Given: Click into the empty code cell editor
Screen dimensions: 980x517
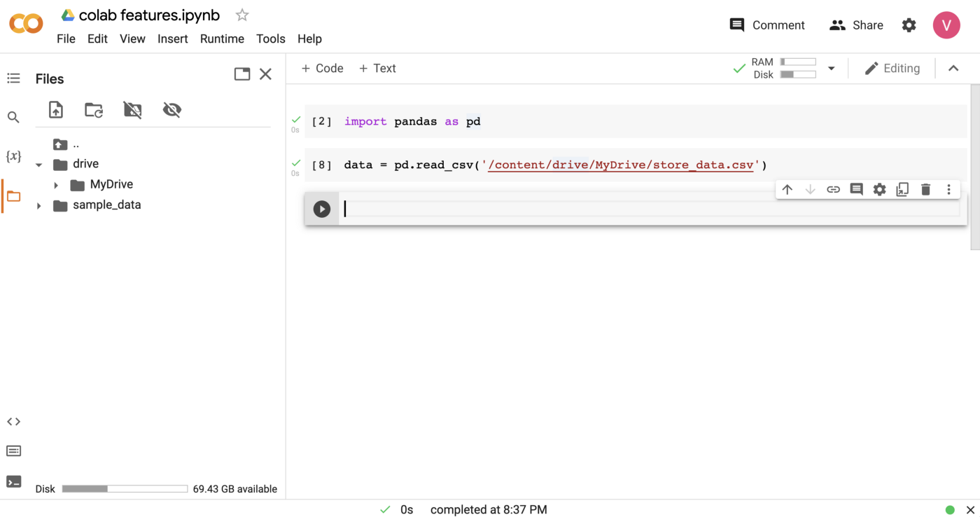Looking at the screenshot, I should [x=650, y=209].
